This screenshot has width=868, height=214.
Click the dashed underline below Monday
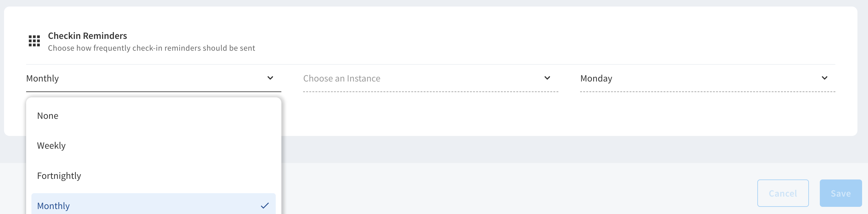click(708, 91)
